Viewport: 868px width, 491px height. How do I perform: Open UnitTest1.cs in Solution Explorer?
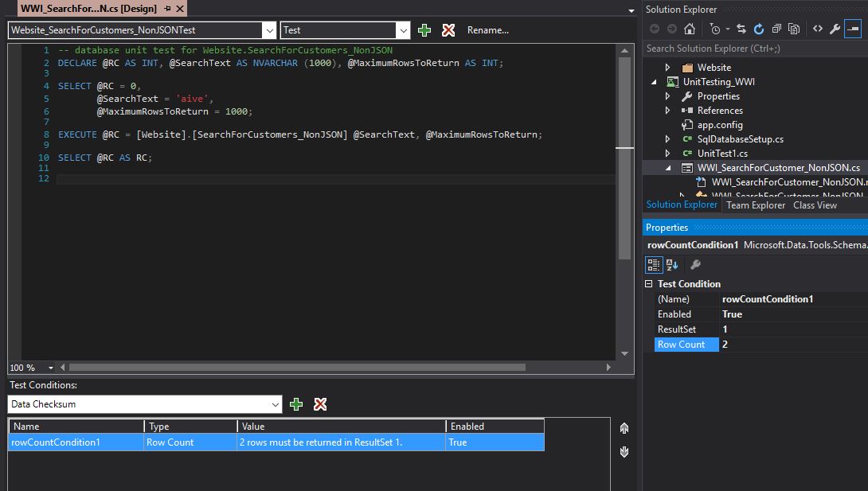[x=721, y=154]
